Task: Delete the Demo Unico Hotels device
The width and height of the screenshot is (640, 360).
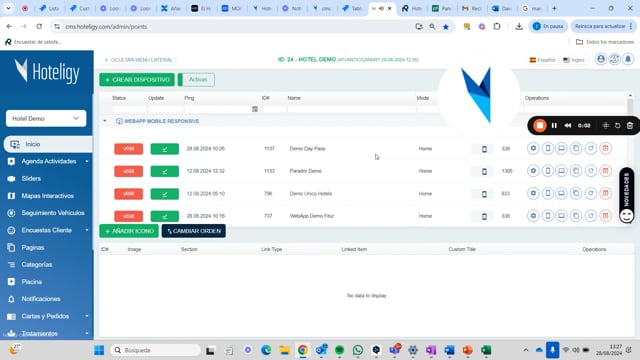Action: [x=605, y=193]
